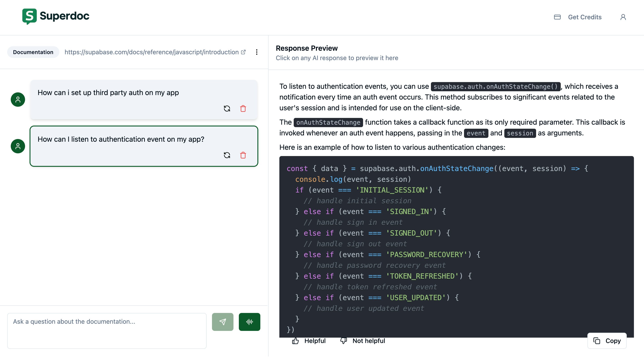Mark the response as Helpful

[309, 341]
